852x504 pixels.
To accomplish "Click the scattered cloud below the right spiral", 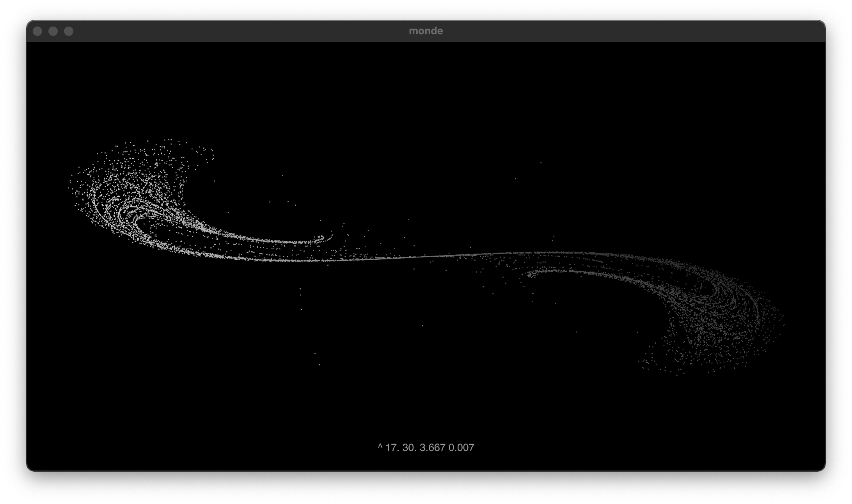I will pos(702,347).
